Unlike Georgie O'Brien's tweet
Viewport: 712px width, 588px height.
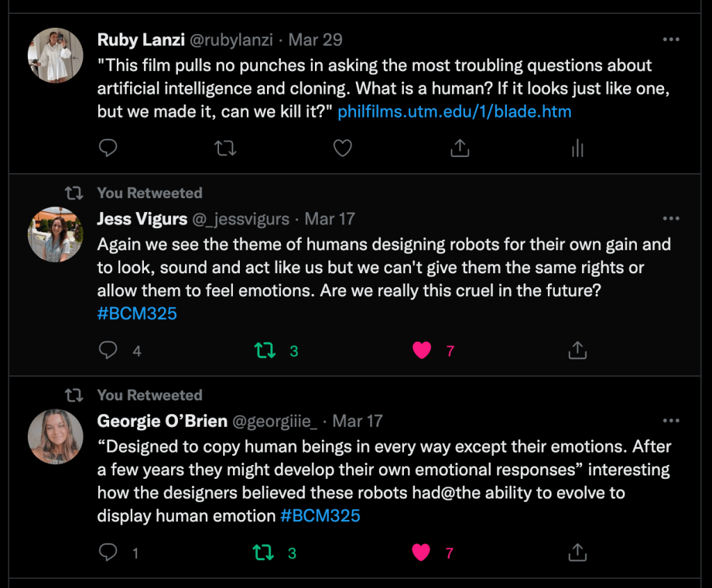click(421, 553)
